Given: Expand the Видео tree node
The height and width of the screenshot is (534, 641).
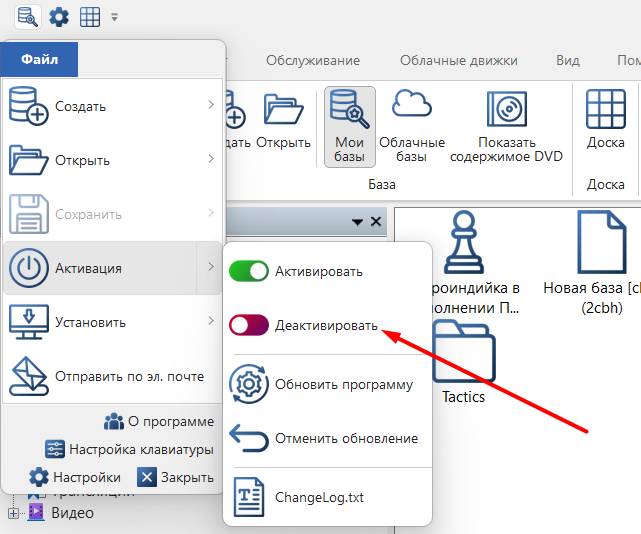Looking at the screenshot, I should click(13, 513).
